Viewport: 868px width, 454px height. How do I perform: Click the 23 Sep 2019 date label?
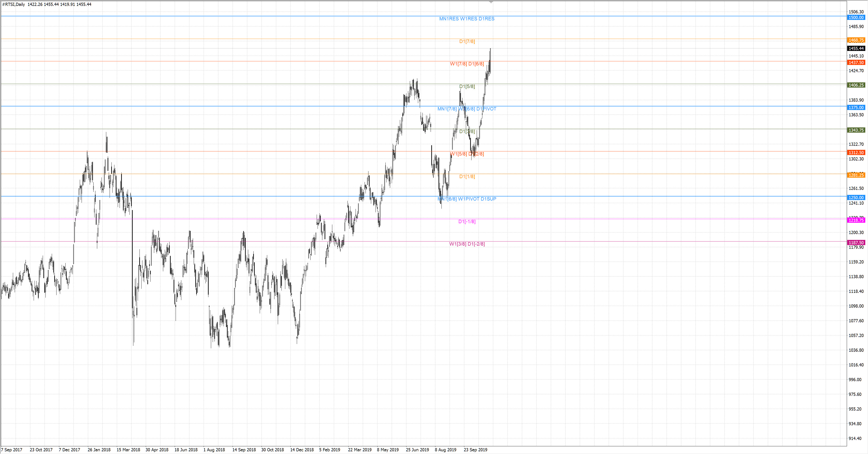click(x=475, y=450)
